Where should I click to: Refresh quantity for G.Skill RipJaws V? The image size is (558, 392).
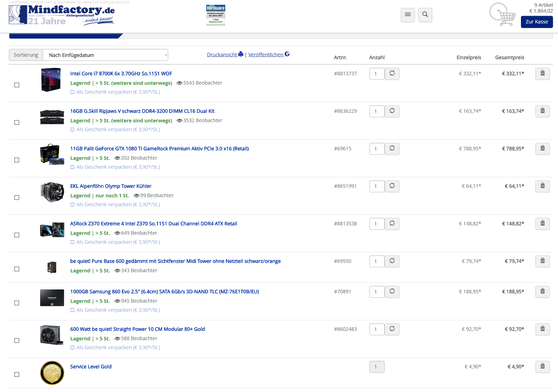point(392,111)
